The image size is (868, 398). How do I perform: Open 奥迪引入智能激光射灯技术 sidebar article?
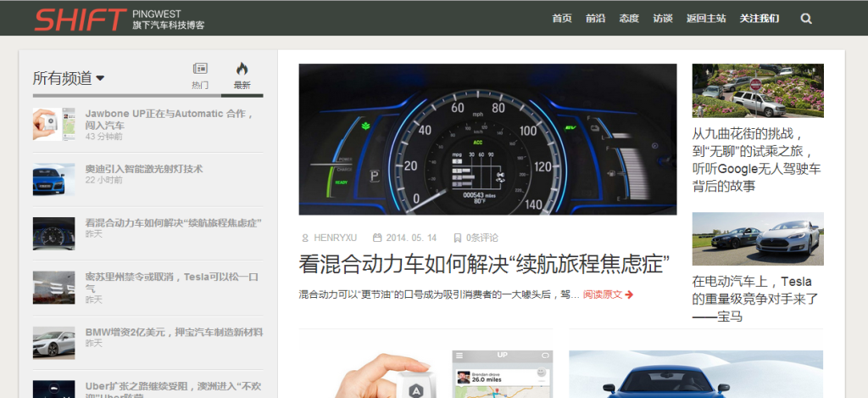click(x=144, y=169)
